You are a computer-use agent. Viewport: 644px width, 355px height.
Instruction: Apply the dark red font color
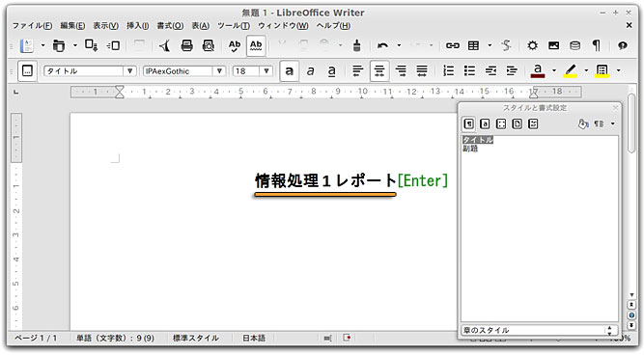538,71
